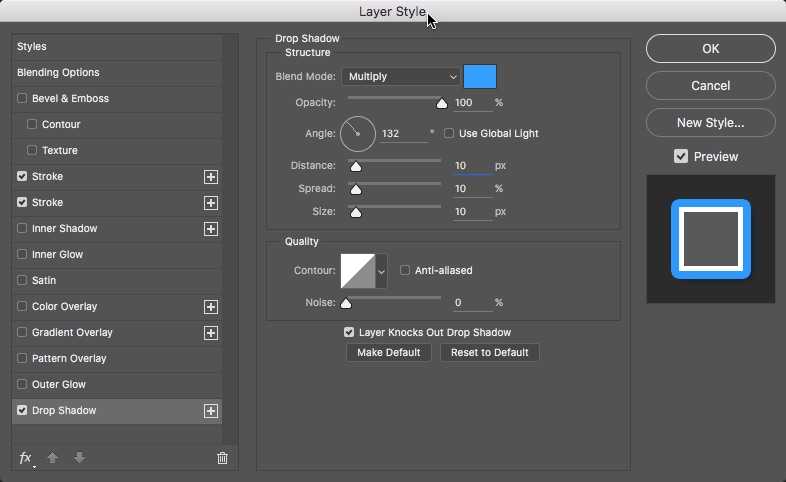Click the Cancel button

[x=710, y=86]
